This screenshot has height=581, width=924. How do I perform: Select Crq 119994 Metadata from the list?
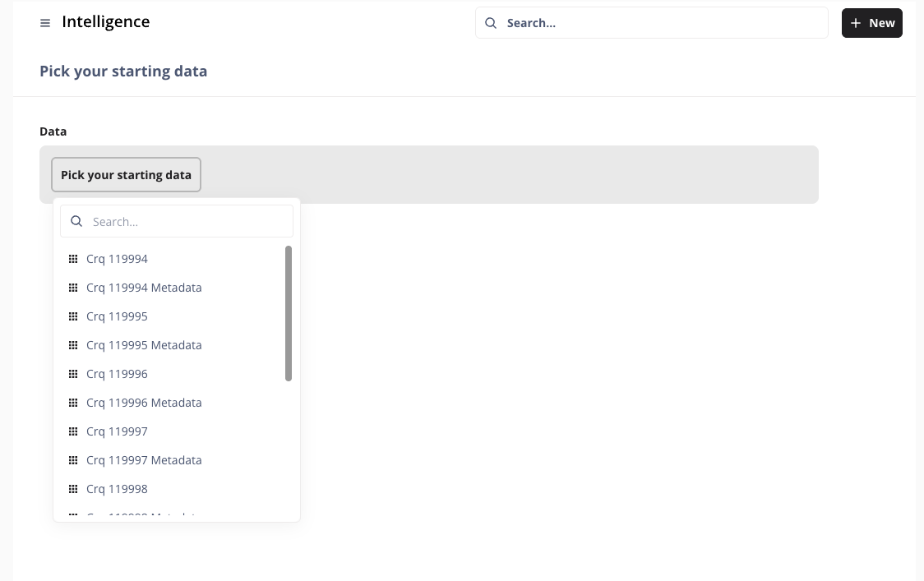point(144,288)
